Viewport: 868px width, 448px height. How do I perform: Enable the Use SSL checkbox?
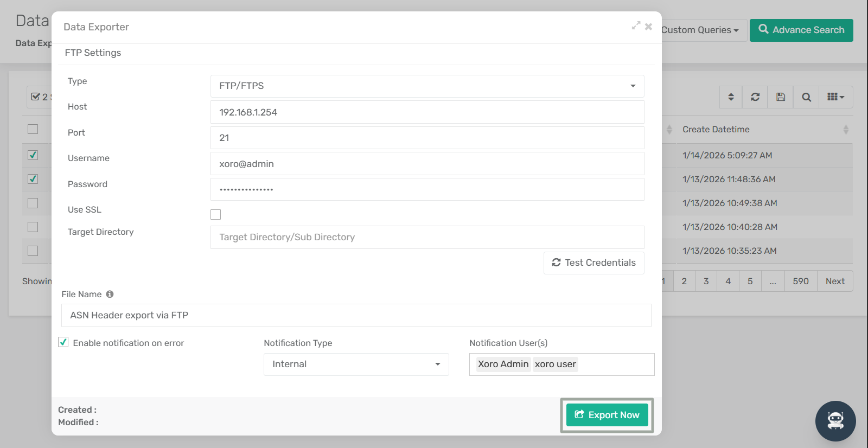pos(216,214)
